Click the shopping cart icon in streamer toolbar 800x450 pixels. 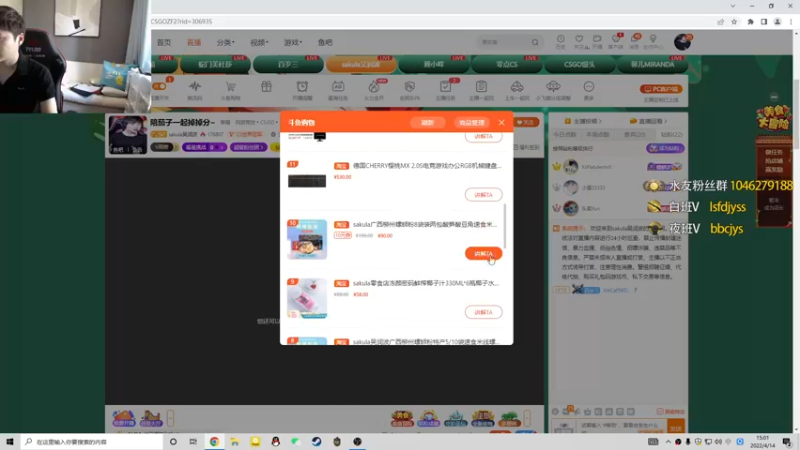click(231, 87)
